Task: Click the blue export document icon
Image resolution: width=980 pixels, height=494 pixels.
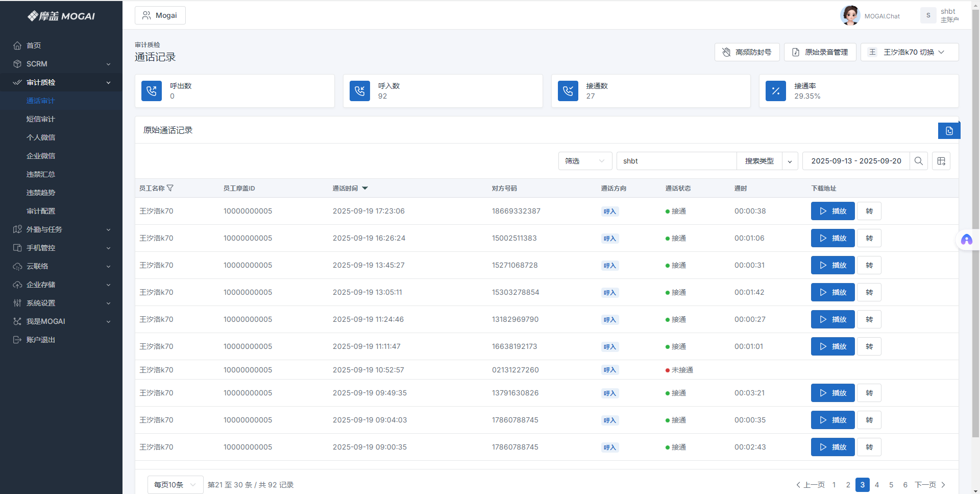Action: [949, 131]
